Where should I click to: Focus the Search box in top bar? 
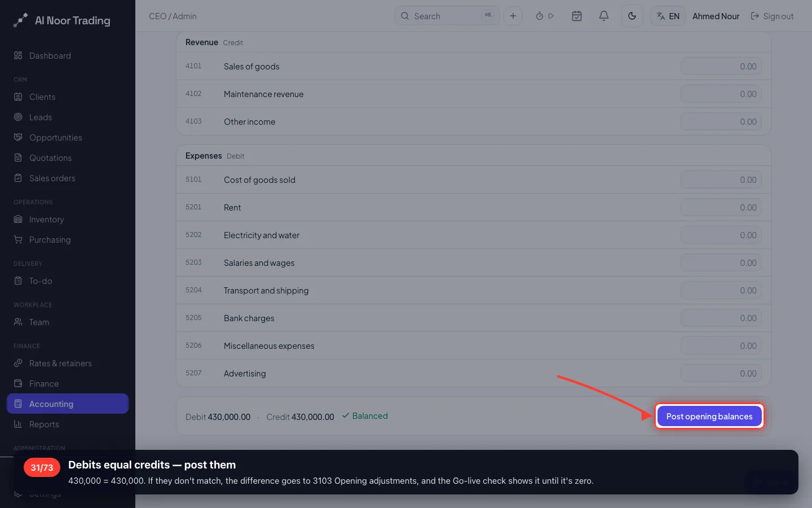(x=447, y=16)
